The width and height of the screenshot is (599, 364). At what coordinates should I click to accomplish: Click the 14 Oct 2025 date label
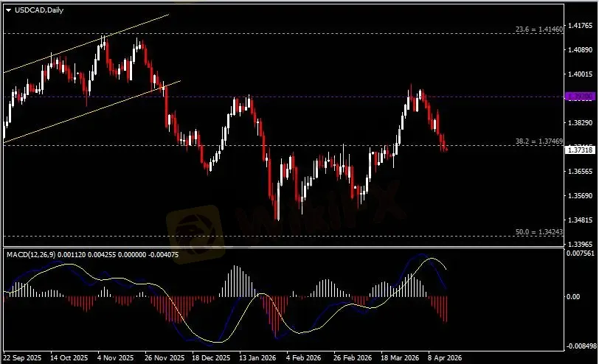pos(69,358)
